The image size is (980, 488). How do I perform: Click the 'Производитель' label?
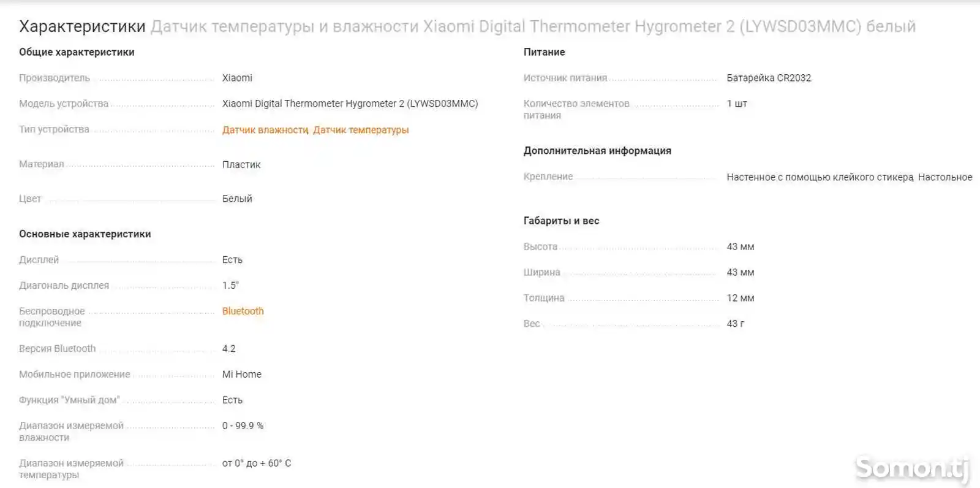point(55,78)
